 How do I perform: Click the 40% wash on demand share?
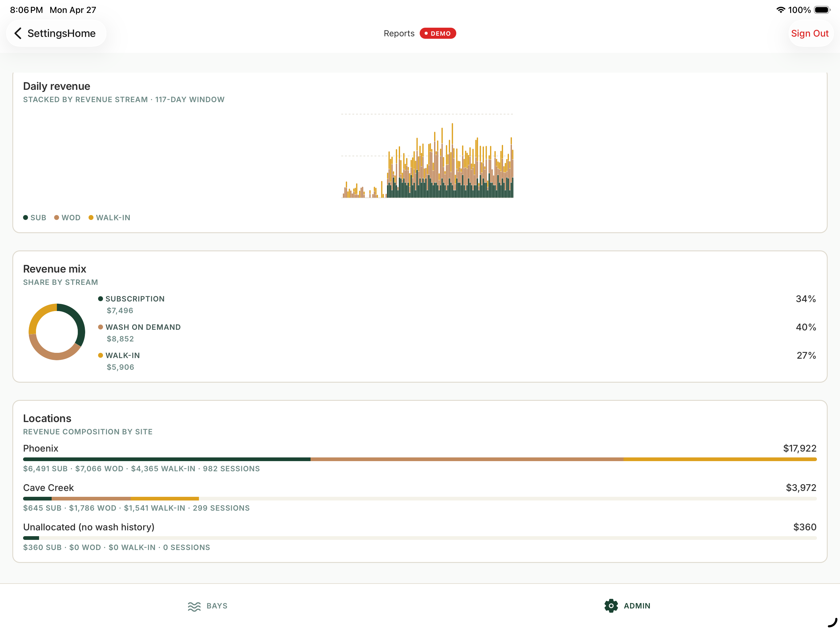pos(806,327)
